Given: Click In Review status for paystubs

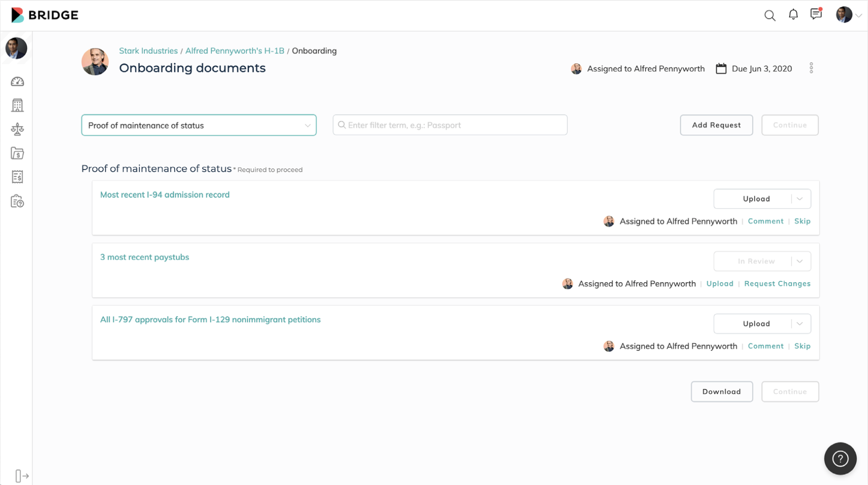Looking at the screenshot, I should coord(756,261).
